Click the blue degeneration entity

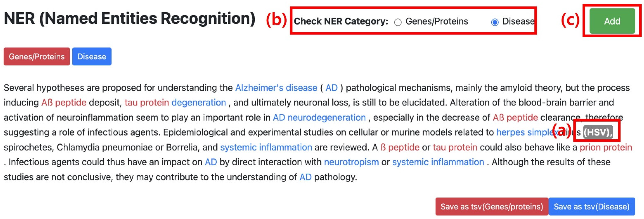point(199,103)
